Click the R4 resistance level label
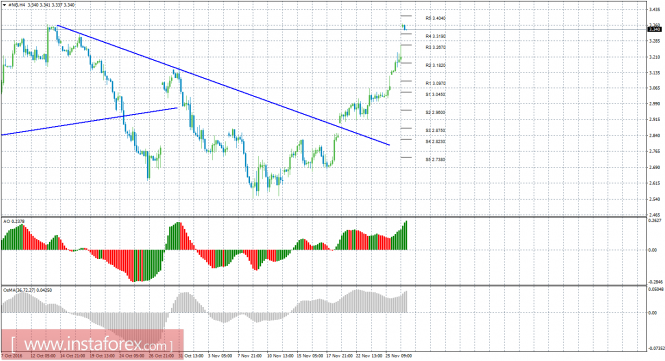Screen dimensions: 665x361 pos(436,36)
